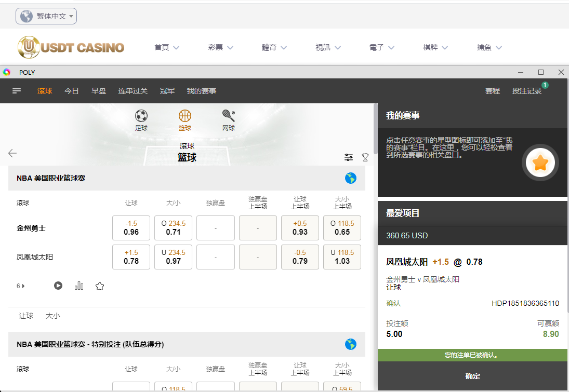
Task: Open the 我的赛事 tab
Action: coord(202,91)
